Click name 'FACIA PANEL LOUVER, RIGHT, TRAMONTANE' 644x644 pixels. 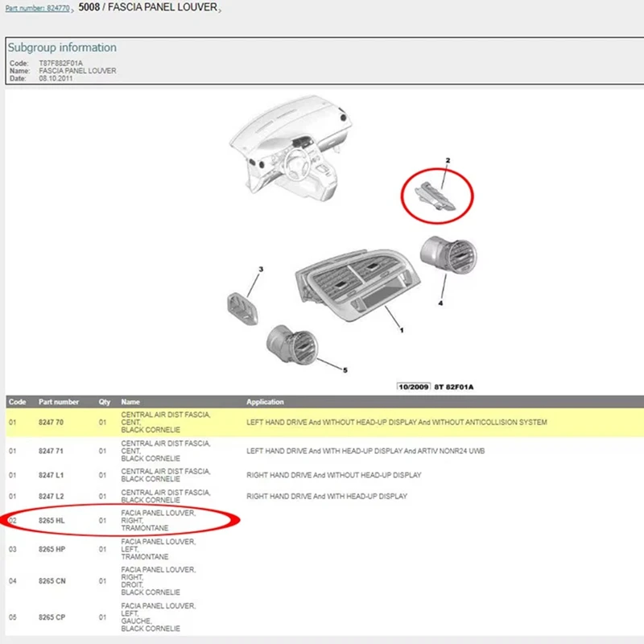pyautogui.click(x=159, y=520)
